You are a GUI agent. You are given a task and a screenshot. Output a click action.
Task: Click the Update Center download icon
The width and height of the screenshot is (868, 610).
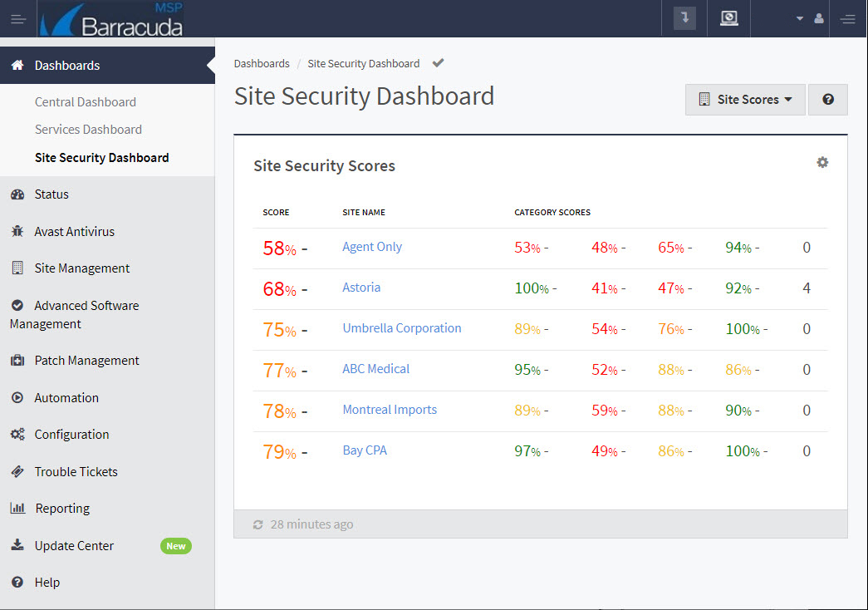pyautogui.click(x=17, y=545)
